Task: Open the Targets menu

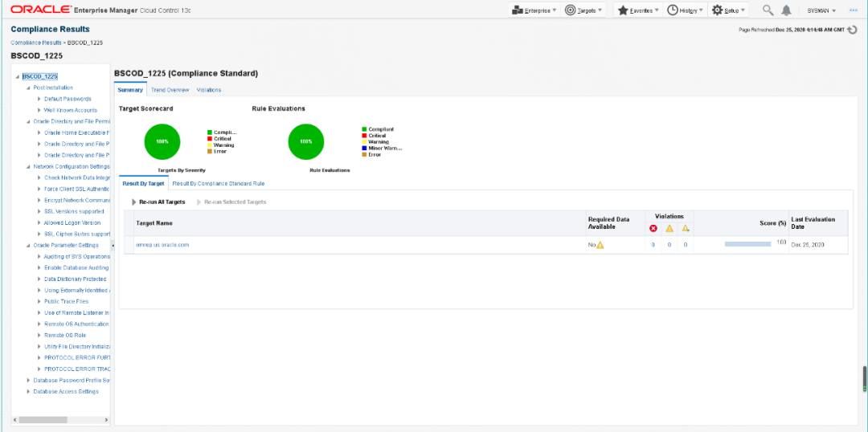Action: (583, 10)
